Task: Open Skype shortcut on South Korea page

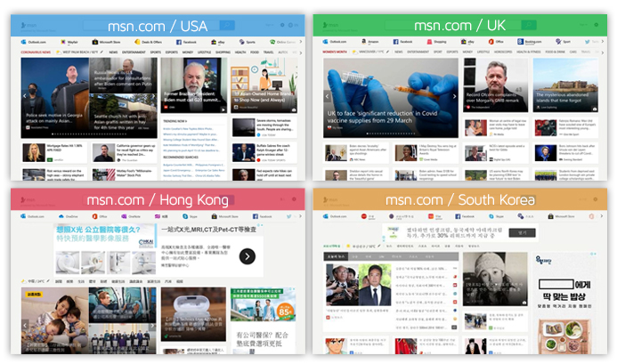Action: pyautogui.click(x=496, y=216)
